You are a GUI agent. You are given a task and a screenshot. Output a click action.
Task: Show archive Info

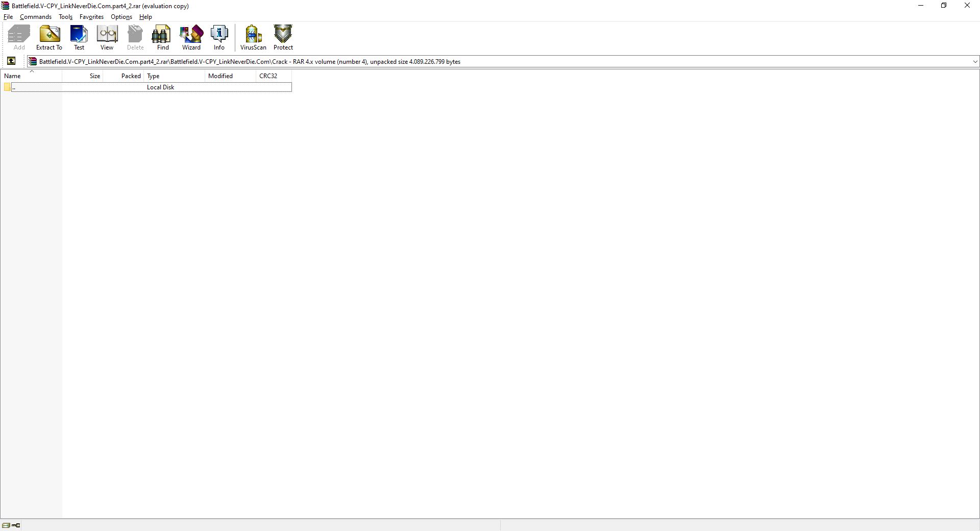[x=219, y=38]
